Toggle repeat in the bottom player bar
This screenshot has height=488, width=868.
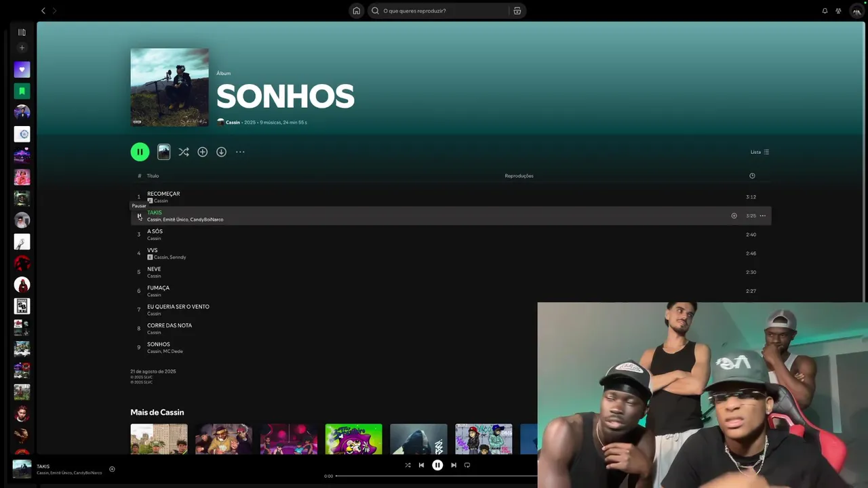[467, 465]
